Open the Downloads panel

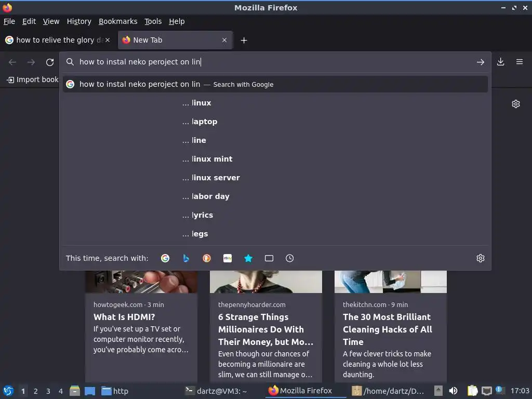click(500, 62)
